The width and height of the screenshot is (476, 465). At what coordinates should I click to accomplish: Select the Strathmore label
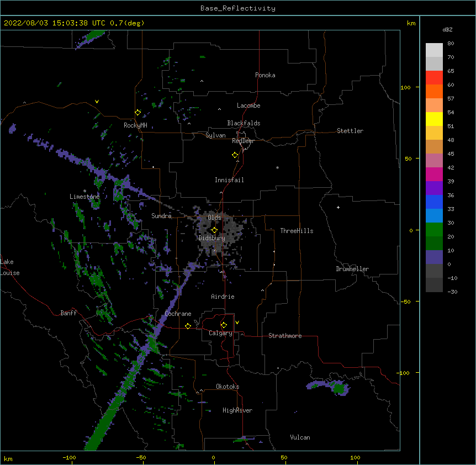285,336
